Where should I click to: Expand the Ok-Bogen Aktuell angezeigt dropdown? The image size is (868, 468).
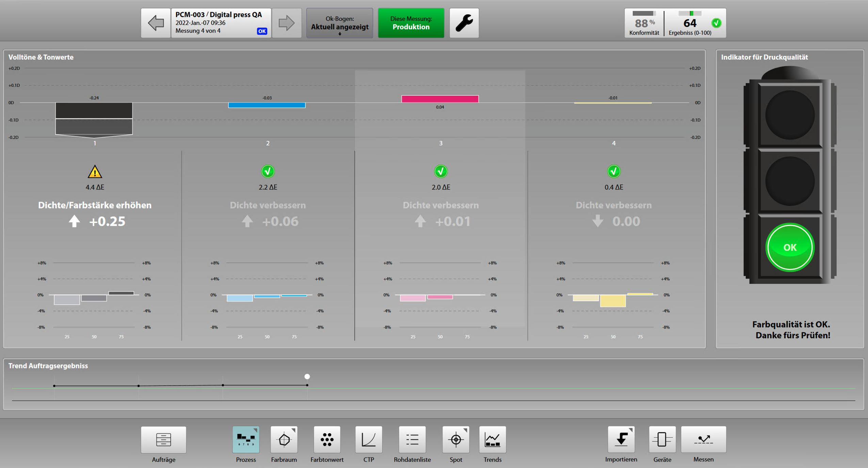(x=339, y=23)
